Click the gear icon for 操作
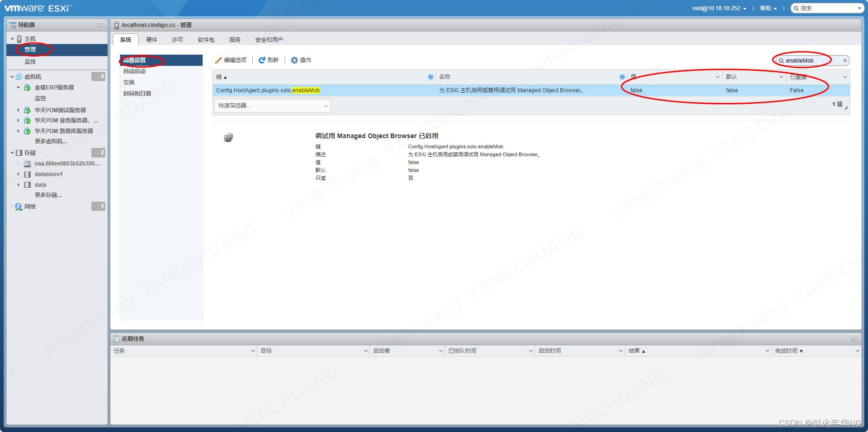868x432 pixels. pos(294,60)
